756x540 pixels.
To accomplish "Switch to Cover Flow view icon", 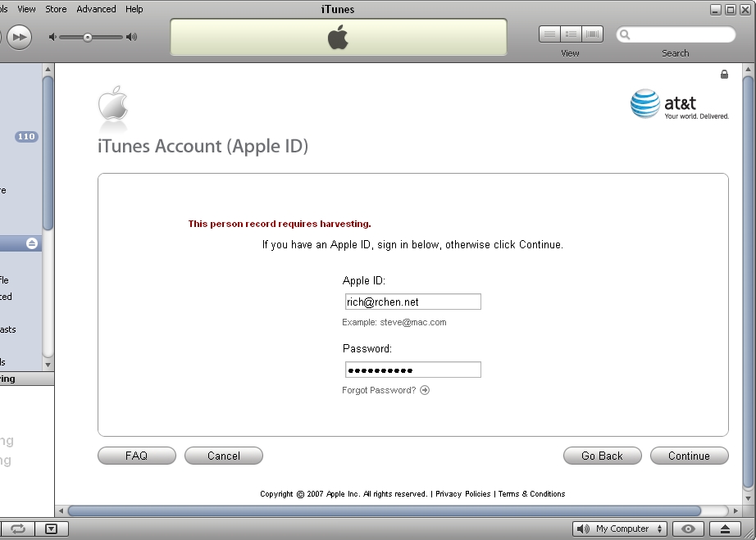I will tap(592, 34).
